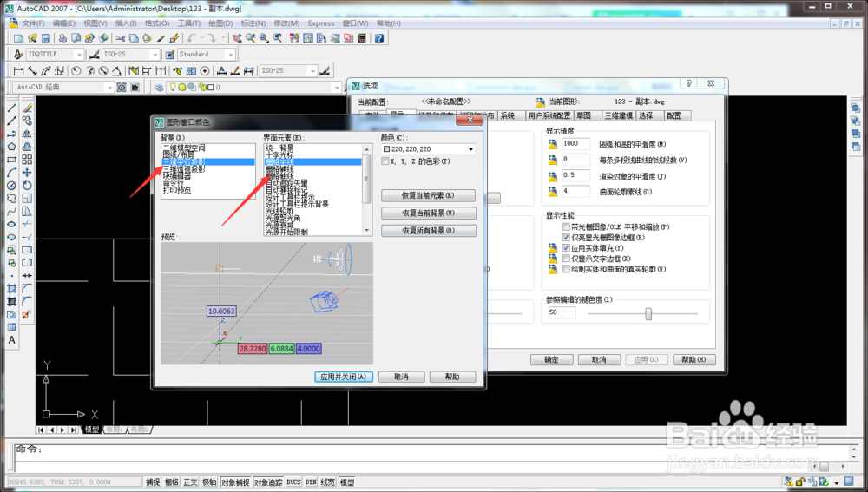The height and width of the screenshot is (492, 868).
Task: Click the Workspace settings gear icon
Action: [x=122, y=88]
